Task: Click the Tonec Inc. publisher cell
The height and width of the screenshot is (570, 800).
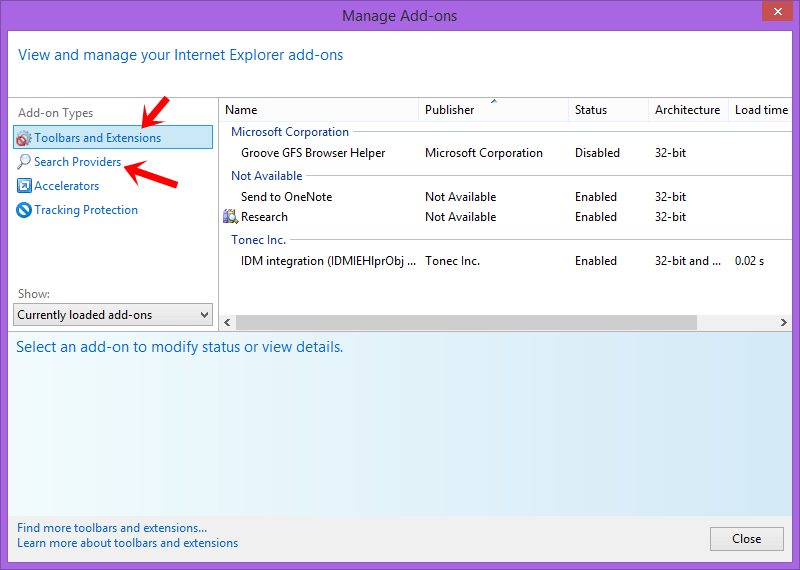Action: (x=452, y=261)
